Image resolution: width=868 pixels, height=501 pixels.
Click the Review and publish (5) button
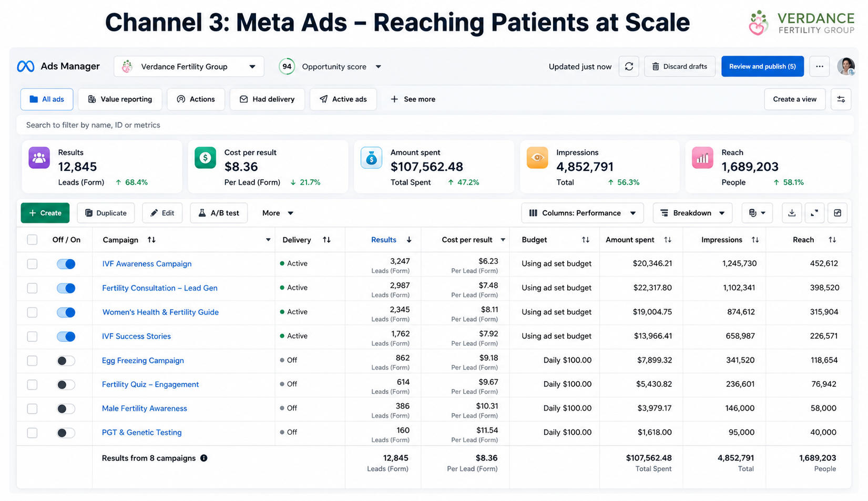tap(762, 66)
